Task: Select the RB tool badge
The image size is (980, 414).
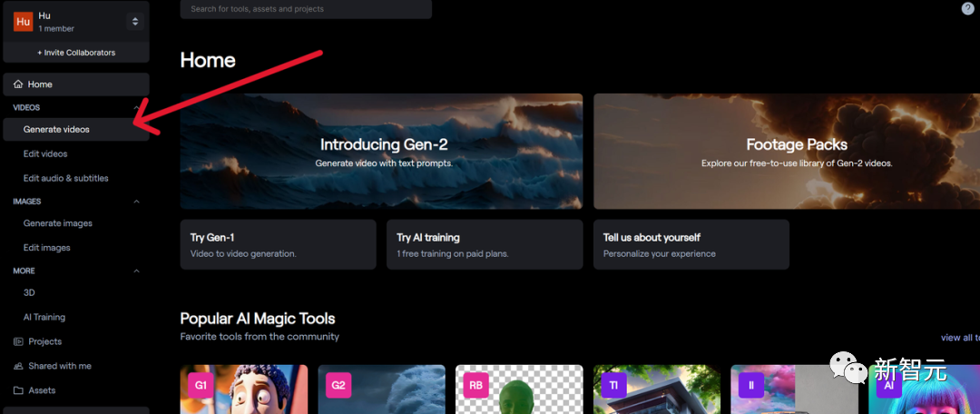Action: click(x=475, y=385)
